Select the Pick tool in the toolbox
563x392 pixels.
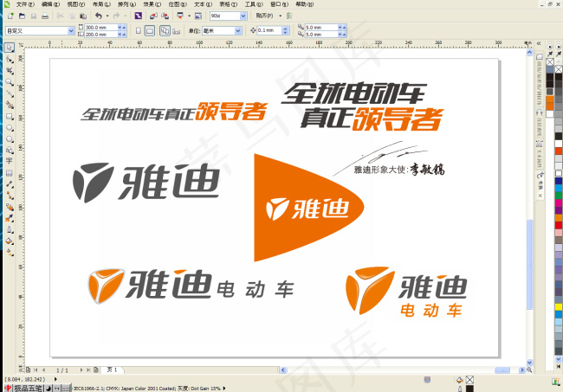pos(10,48)
